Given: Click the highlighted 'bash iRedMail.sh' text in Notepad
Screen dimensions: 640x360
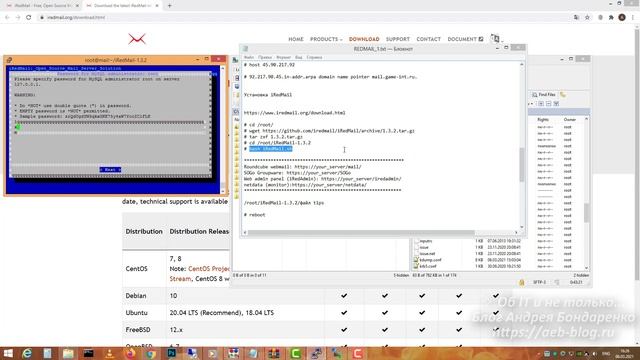Looking at the screenshot, I should click(271, 149).
